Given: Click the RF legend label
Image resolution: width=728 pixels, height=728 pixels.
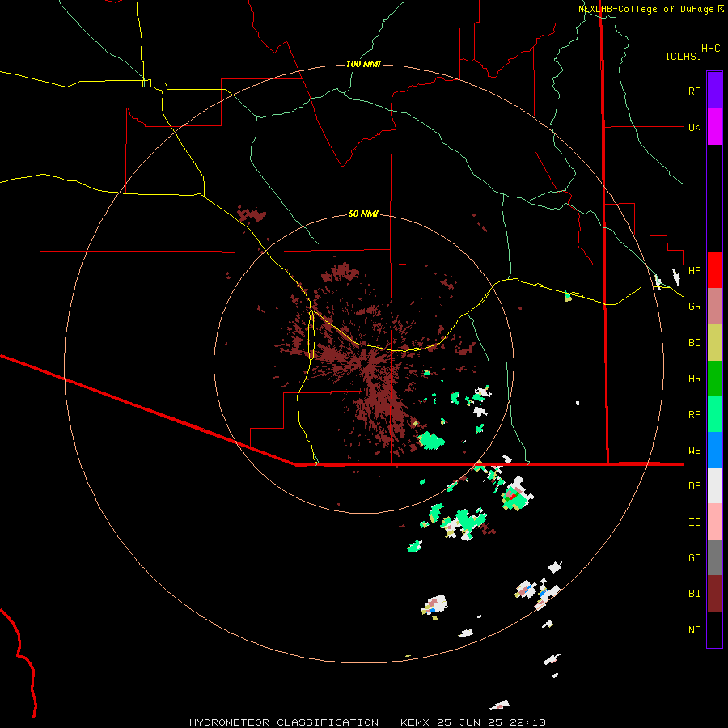Looking at the screenshot, I should [x=694, y=91].
